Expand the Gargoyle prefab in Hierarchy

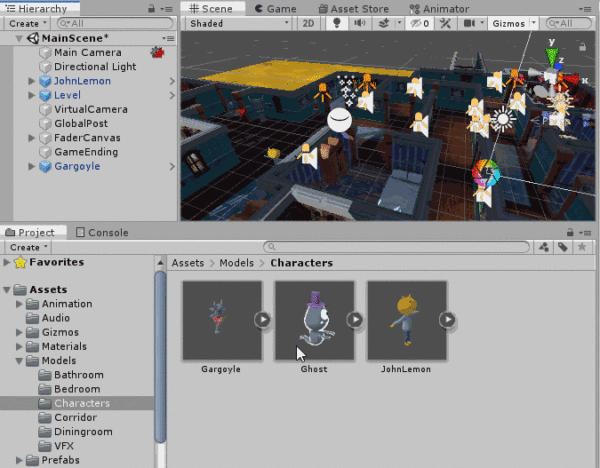(32, 166)
